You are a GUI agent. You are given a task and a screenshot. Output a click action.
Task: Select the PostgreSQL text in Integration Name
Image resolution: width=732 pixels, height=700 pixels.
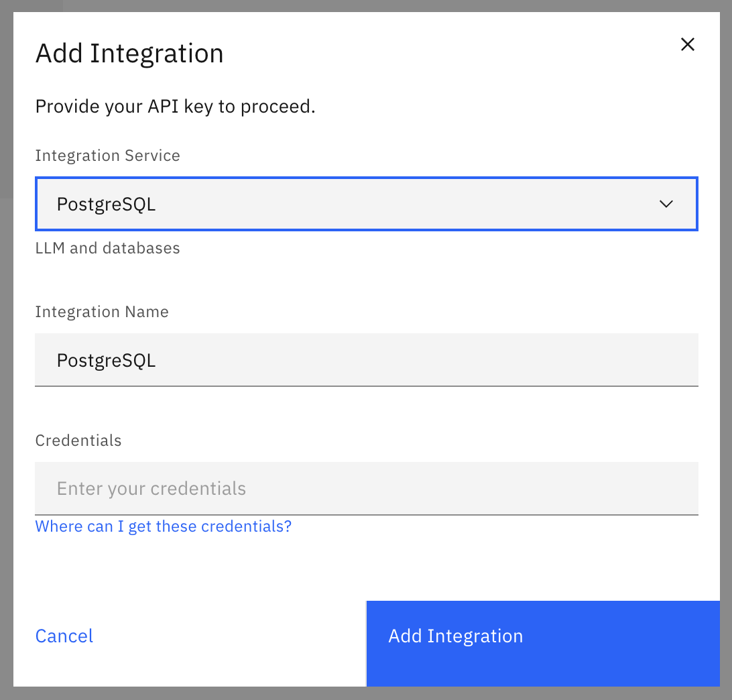click(x=106, y=360)
